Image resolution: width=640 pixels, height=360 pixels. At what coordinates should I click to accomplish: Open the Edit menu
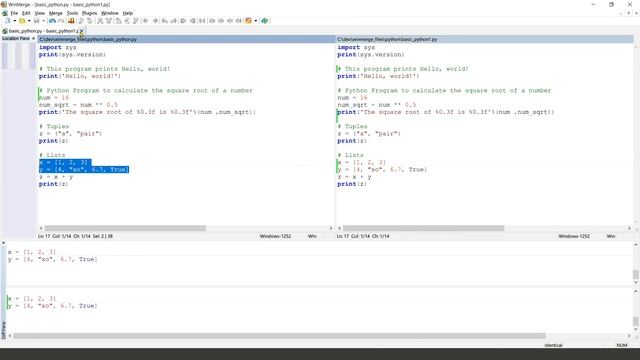(26, 13)
